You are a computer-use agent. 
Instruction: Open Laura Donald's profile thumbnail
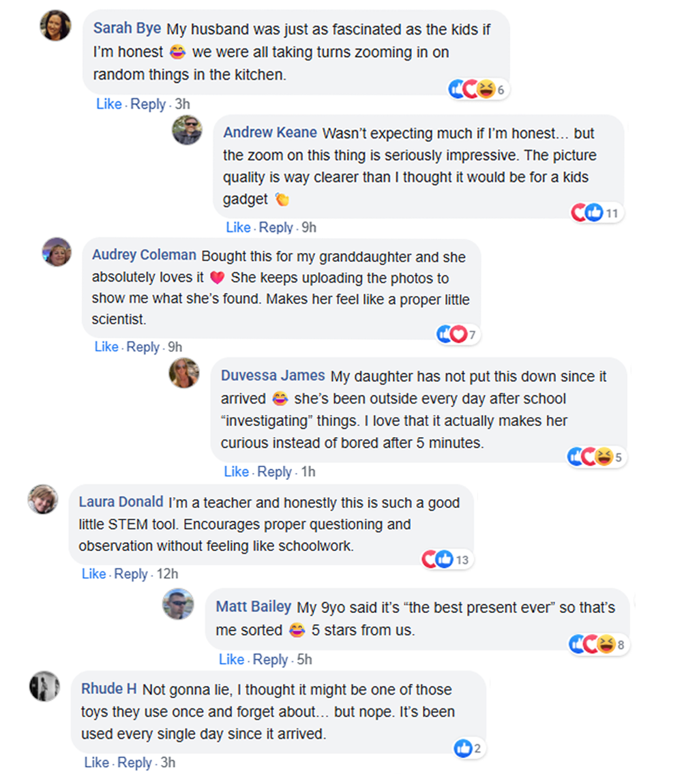point(43,500)
